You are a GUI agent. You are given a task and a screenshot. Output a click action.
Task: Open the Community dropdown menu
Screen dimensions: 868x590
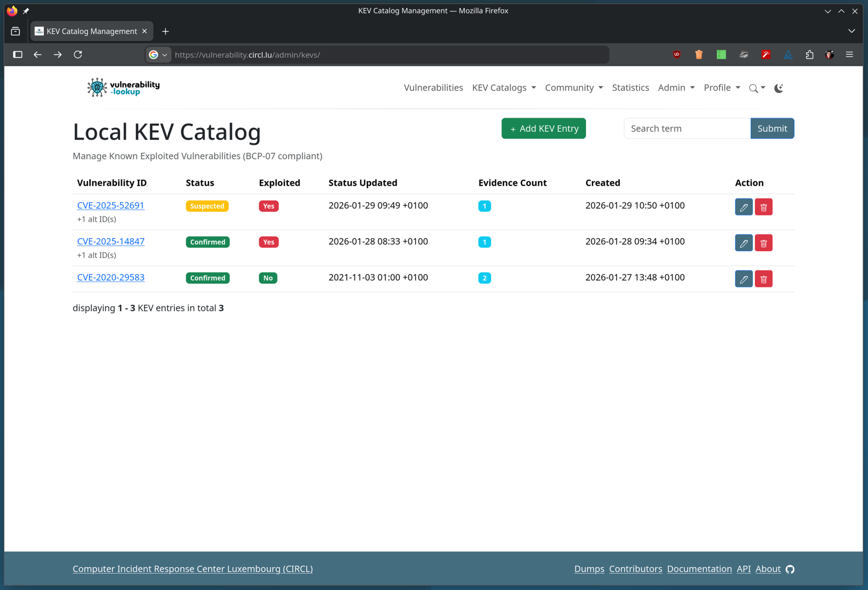point(573,88)
